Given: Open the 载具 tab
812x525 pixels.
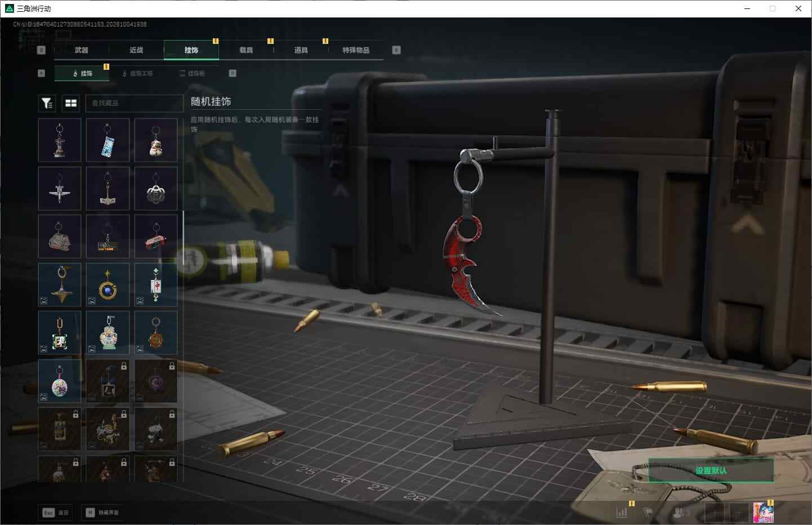Looking at the screenshot, I should pyautogui.click(x=246, y=50).
